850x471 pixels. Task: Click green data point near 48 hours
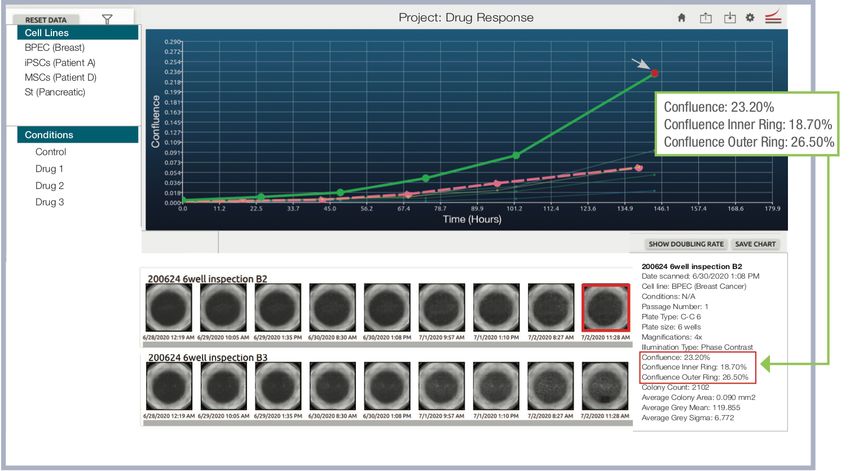(x=340, y=192)
